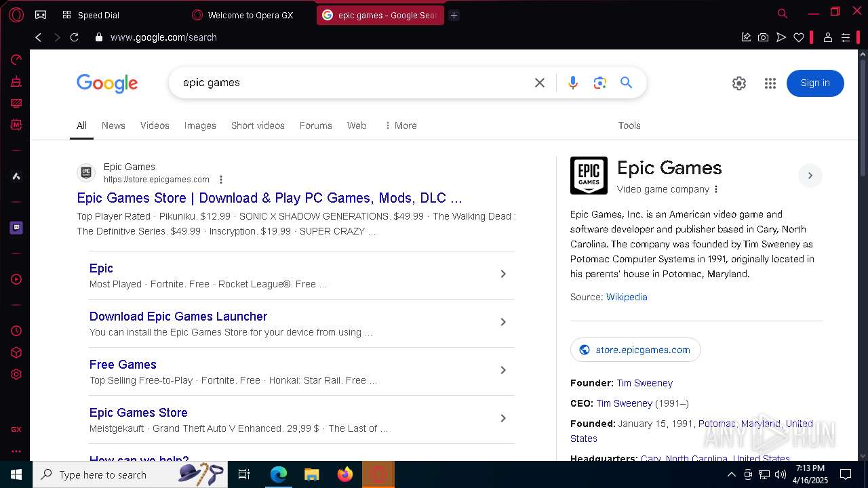Image resolution: width=868 pixels, height=488 pixels.
Task: Open CEO Tim Sweeney link
Action: [x=625, y=403]
